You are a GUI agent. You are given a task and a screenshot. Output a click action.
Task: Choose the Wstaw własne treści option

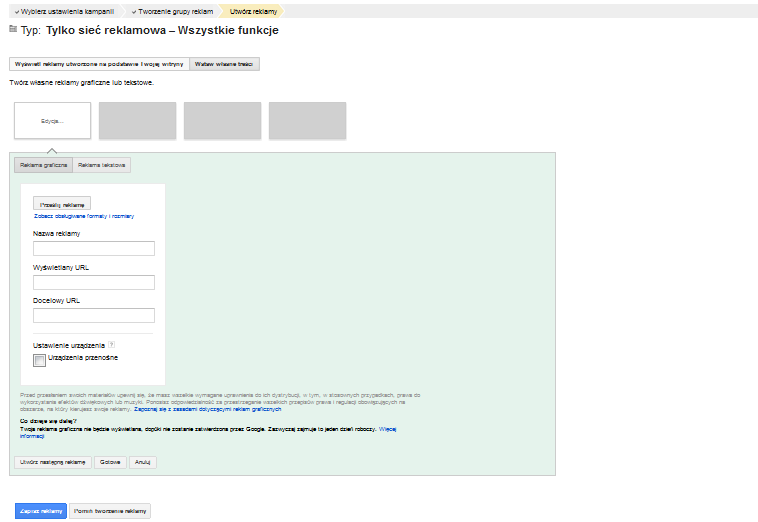click(x=226, y=63)
